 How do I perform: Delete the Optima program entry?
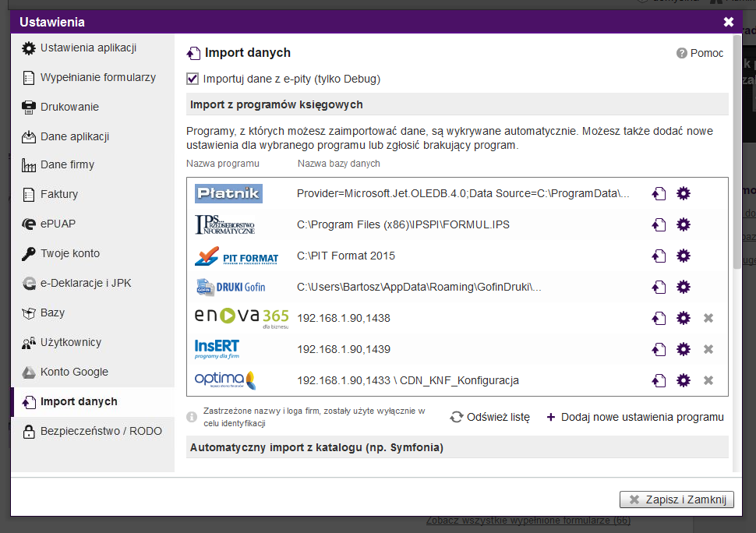tap(708, 380)
